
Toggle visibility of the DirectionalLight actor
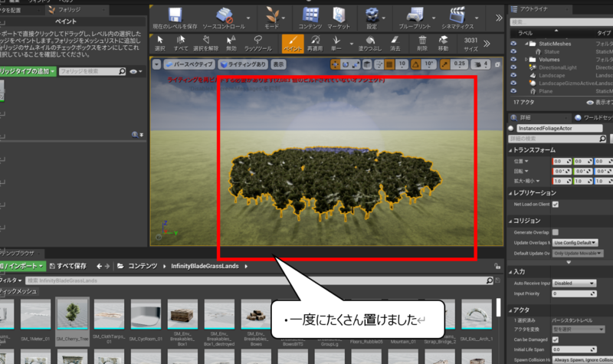pos(513,67)
